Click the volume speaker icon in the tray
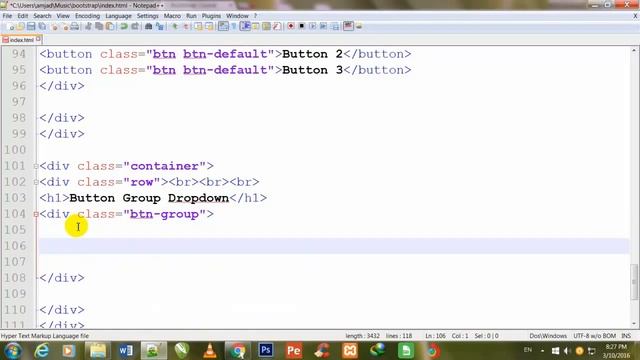 click(x=567, y=351)
